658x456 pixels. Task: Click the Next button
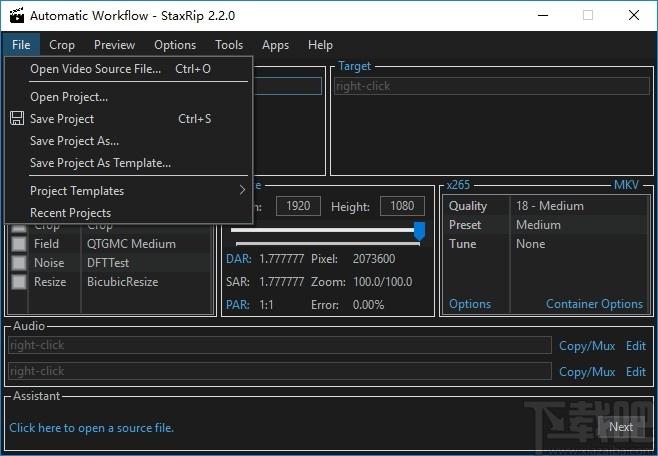(x=621, y=427)
